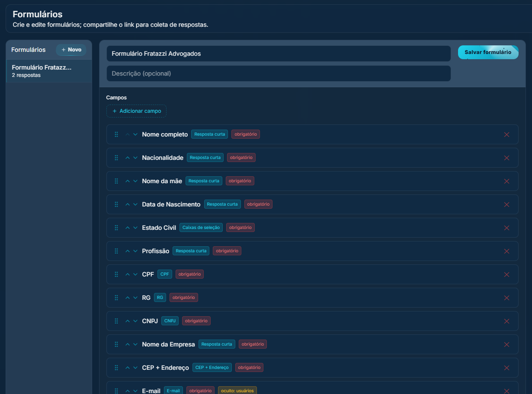The height and width of the screenshot is (394, 532).
Task: Remove the Data de Nascimento field
Action: [x=507, y=204]
